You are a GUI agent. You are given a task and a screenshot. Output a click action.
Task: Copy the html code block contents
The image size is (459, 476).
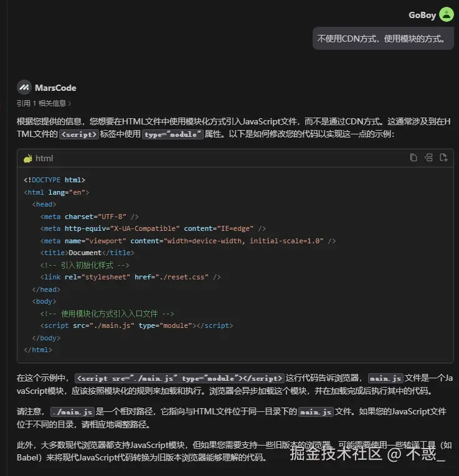(413, 157)
